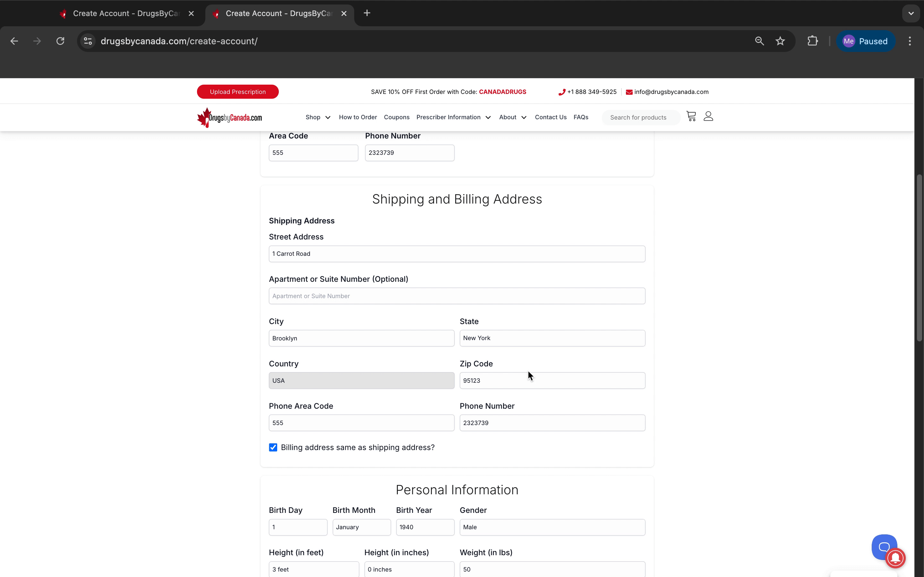
Task: Click the Zip Code input field
Action: tap(552, 380)
